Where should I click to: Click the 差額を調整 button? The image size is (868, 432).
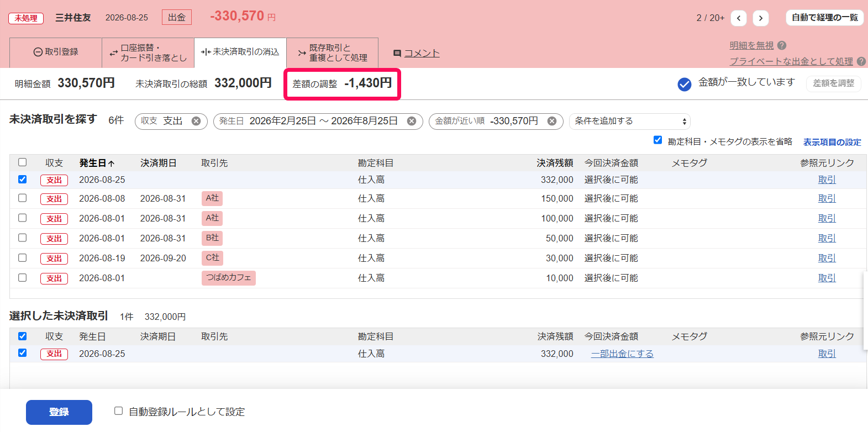click(833, 83)
